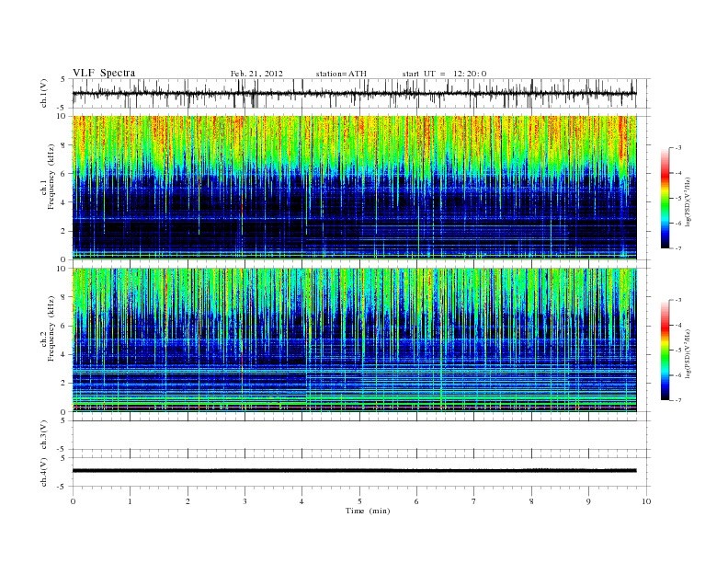Click the "ch.4(V)" axis label
The width and height of the screenshot is (728, 563).
43,473
